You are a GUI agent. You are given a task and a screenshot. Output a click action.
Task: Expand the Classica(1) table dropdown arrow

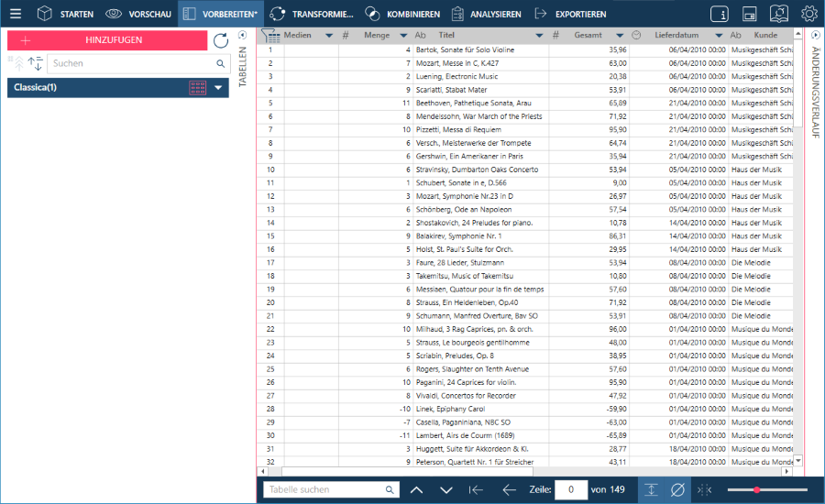pyautogui.click(x=219, y=88)
